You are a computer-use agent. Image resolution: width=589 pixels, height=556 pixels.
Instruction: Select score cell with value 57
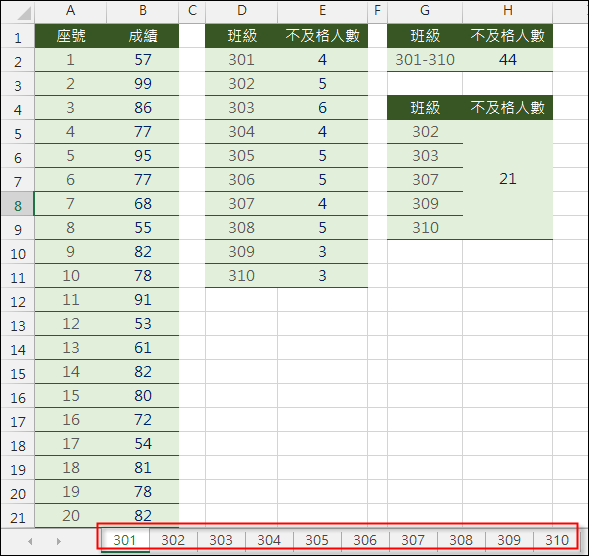coord(143,60)
